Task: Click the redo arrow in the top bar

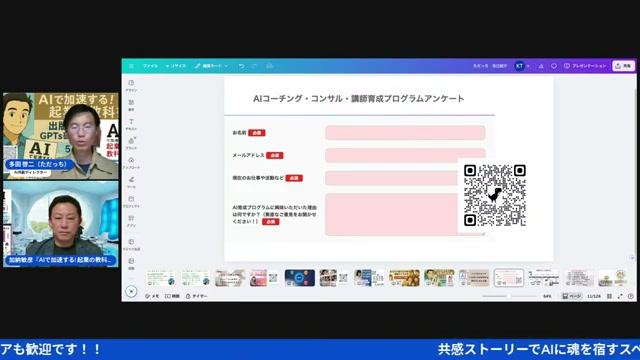Action: [254, 66]
